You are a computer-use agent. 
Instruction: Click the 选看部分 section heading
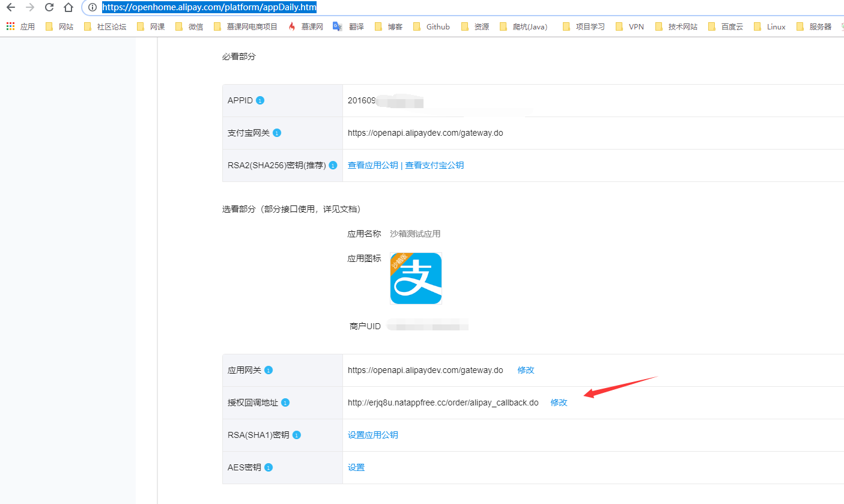(x=291, y=209)
